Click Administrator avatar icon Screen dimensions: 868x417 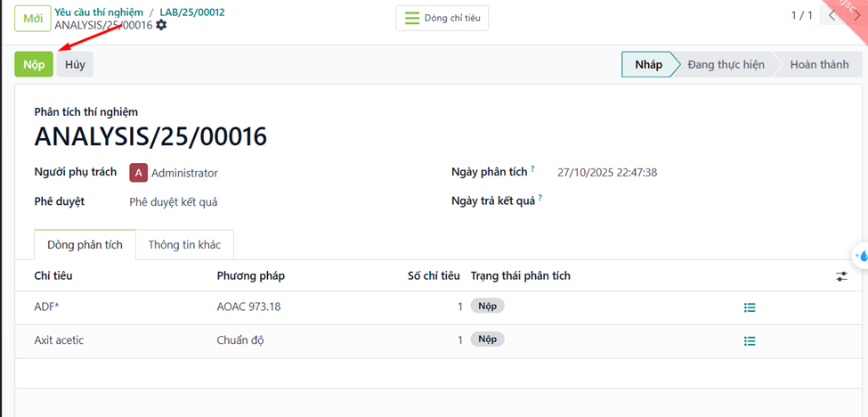[x=138, y=173]
